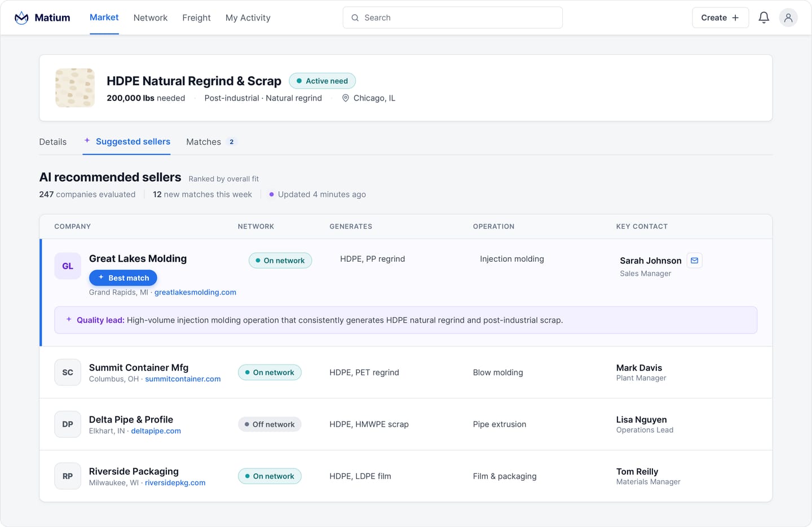Click 'HDPE, LDPE film' cell

click(x=360, y=476)
